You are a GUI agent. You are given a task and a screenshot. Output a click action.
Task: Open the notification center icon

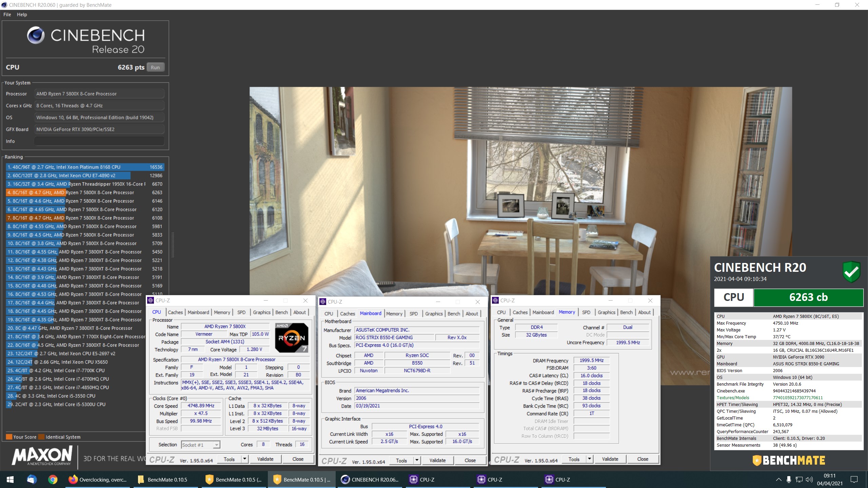click(854, 480)
